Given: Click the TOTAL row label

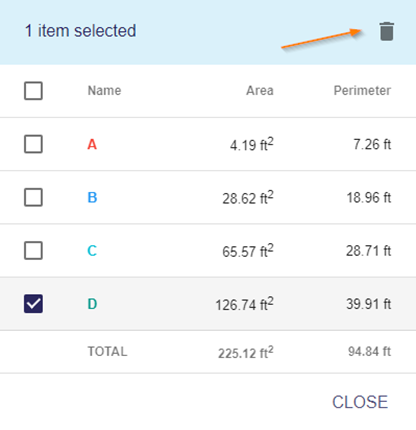Looking at the screenshot, I should (107, 352).
